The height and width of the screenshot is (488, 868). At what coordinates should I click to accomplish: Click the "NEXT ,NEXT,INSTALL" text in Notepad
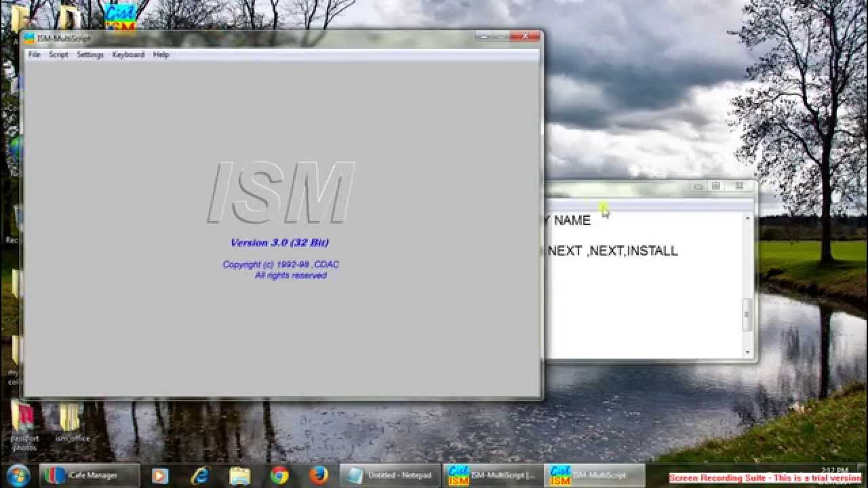[x=613, y=251]
